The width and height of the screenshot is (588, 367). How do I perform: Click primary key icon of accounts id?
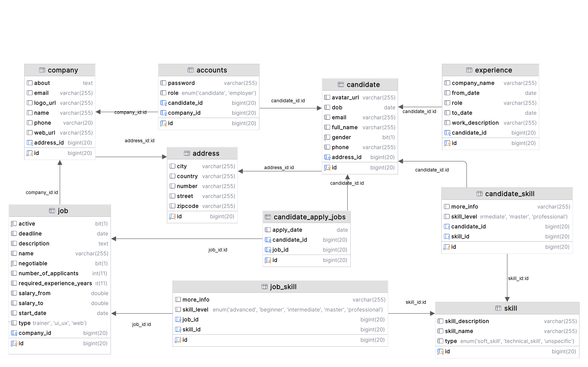click(163, 123)
